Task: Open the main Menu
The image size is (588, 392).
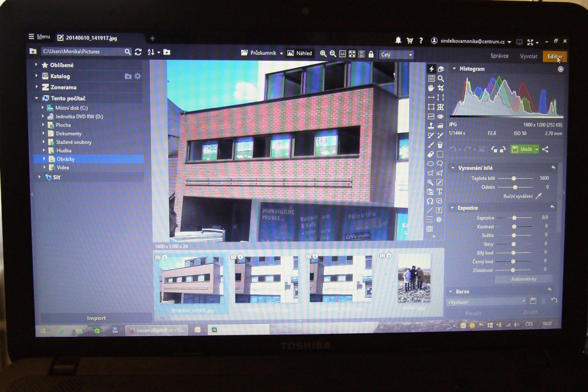Action: (39, 37)
